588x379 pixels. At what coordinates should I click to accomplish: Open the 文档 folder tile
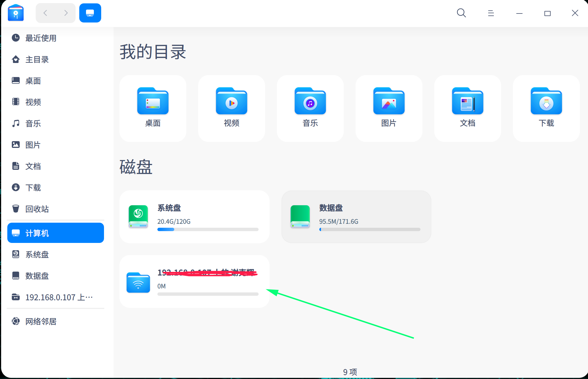coord(467,108)
